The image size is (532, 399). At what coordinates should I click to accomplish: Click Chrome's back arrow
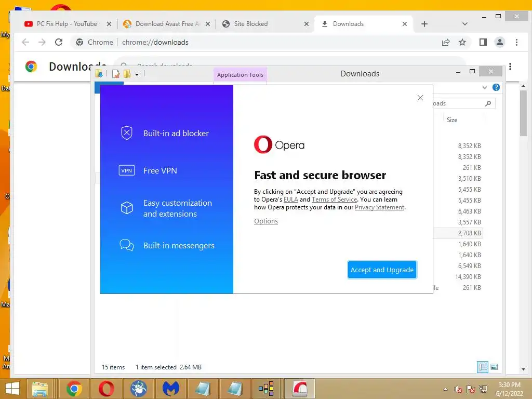(x=25, y=42)
